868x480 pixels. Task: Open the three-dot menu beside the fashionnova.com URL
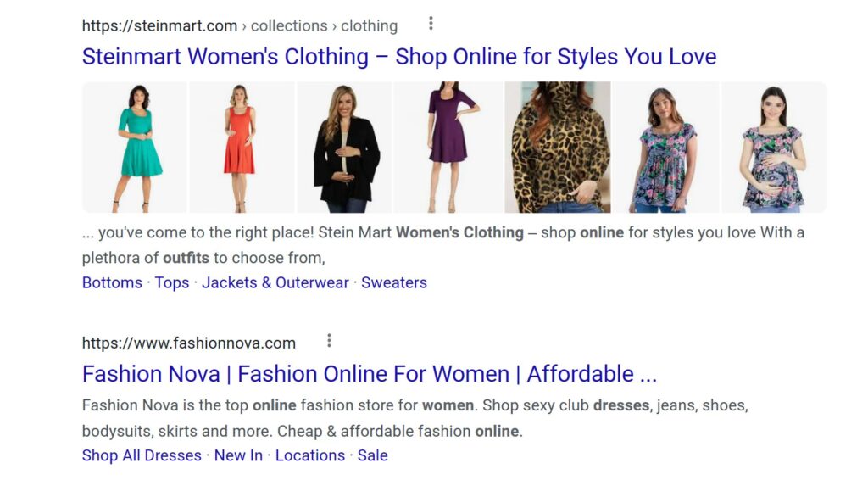click(329, 341)
